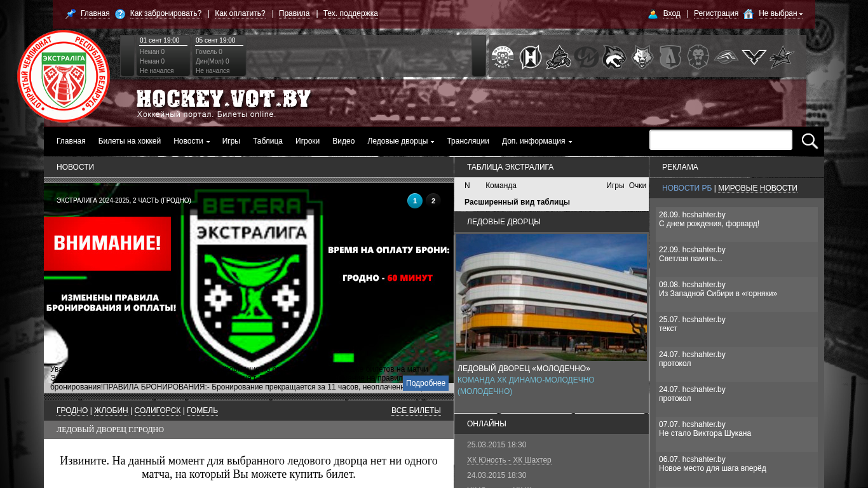868x488 pixels.
Task: Click the winged 'V' team logo
Action: (x=754, y=57)
